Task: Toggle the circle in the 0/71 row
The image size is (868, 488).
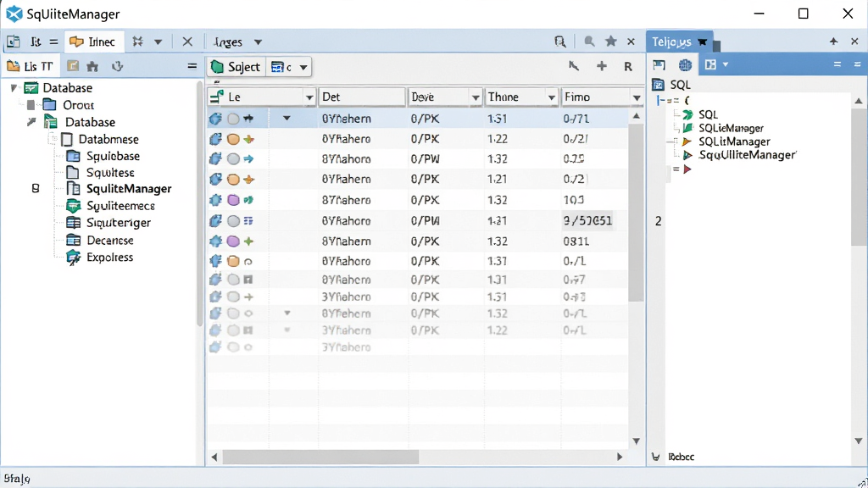Action: (234, 119)
